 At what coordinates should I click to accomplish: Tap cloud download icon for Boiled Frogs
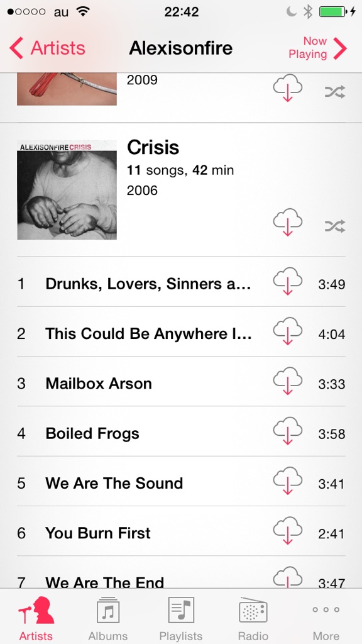tap(288, 430)
